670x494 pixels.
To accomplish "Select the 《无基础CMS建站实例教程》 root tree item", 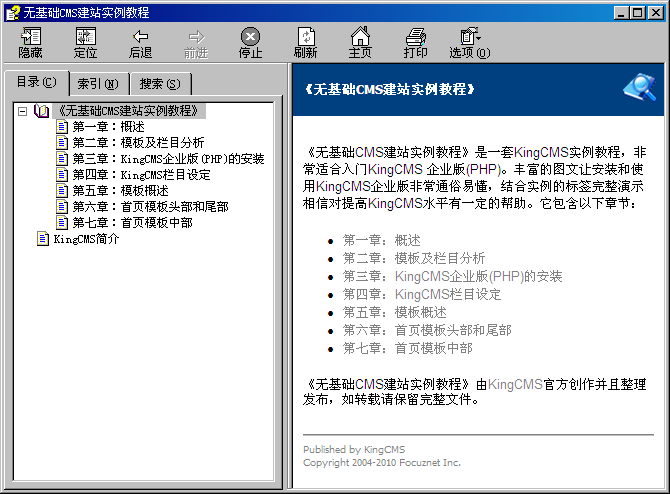I will click(129, 111).
